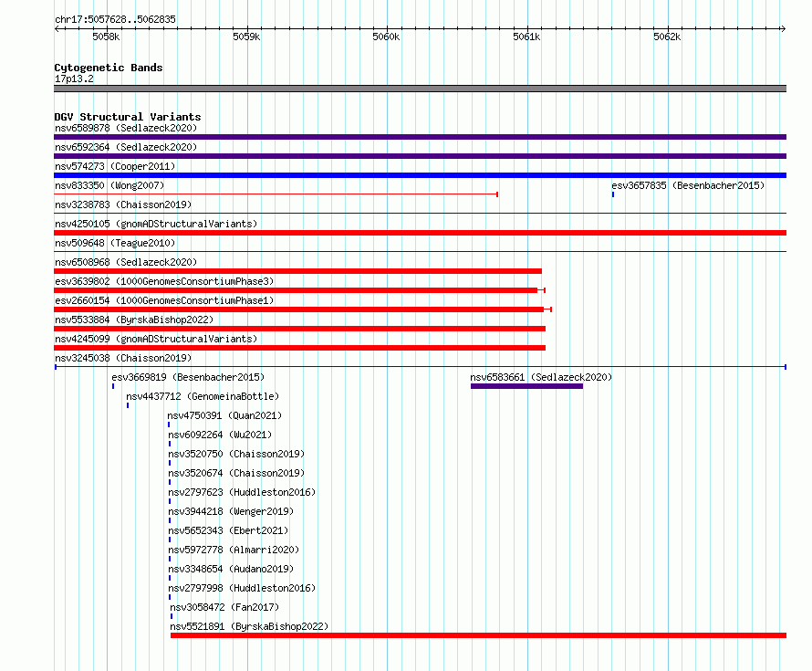
Task: Open nsv4245099 (gnomADStructuralVariants) label
Action: tap(156, 339)
